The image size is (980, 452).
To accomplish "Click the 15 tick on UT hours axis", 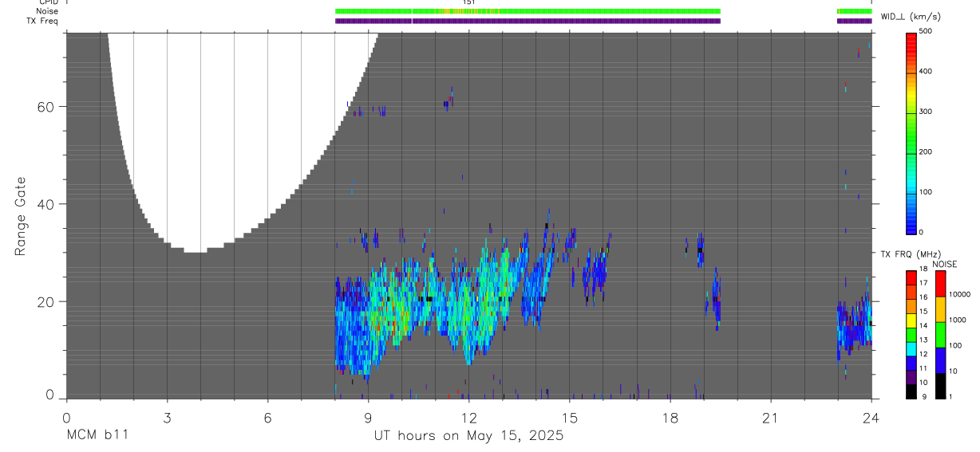I will pos(570,417).
